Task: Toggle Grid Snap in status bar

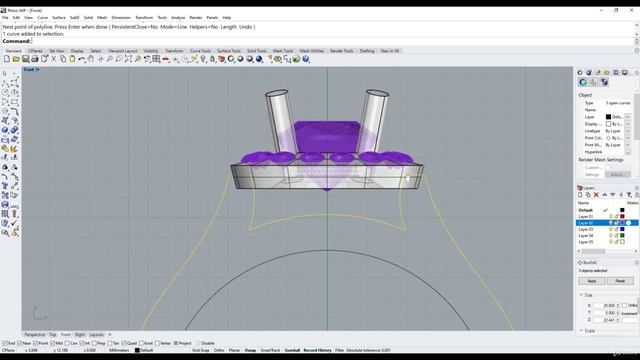Action: click(x=200, y=350)
